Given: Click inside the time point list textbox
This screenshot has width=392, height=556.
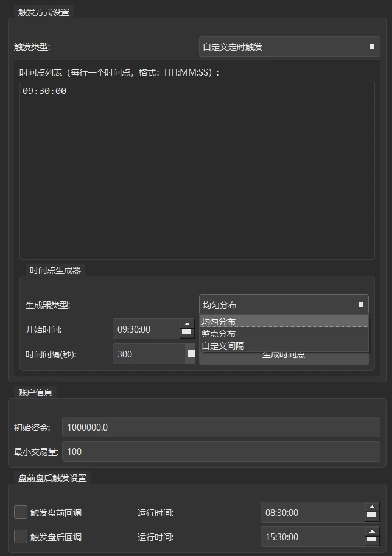Looking at the screenshot, I should click(197, 171).
